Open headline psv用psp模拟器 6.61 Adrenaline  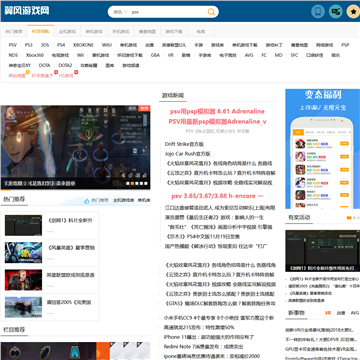(x=217, y=111)
